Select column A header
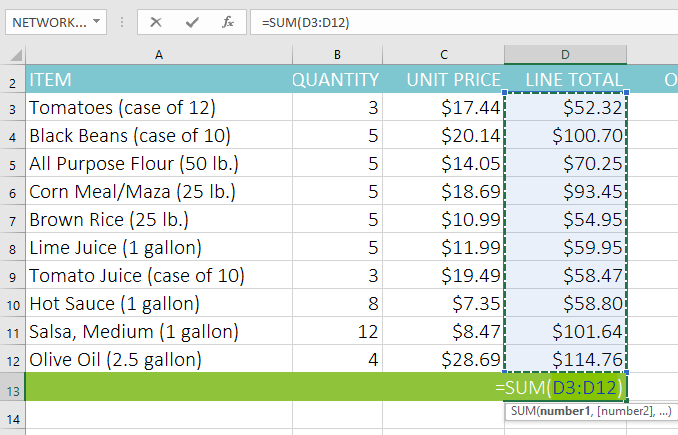The image size is (678, 435). tap(158, 54)
